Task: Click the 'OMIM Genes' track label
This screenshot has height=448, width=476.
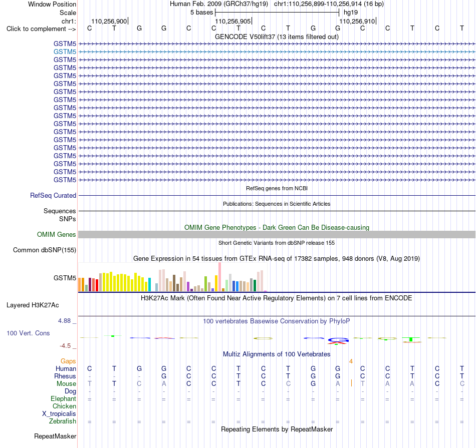Action: click(x=56, y=234)
